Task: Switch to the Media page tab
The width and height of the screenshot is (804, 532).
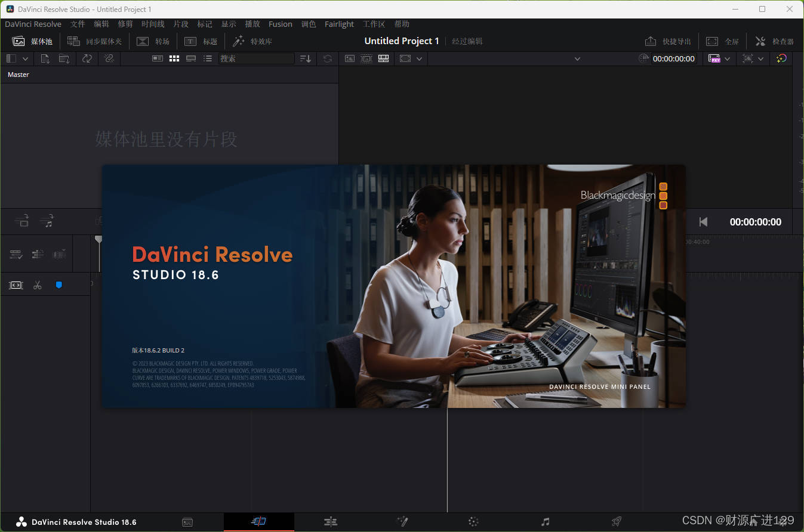Action: tap(187, 522)
